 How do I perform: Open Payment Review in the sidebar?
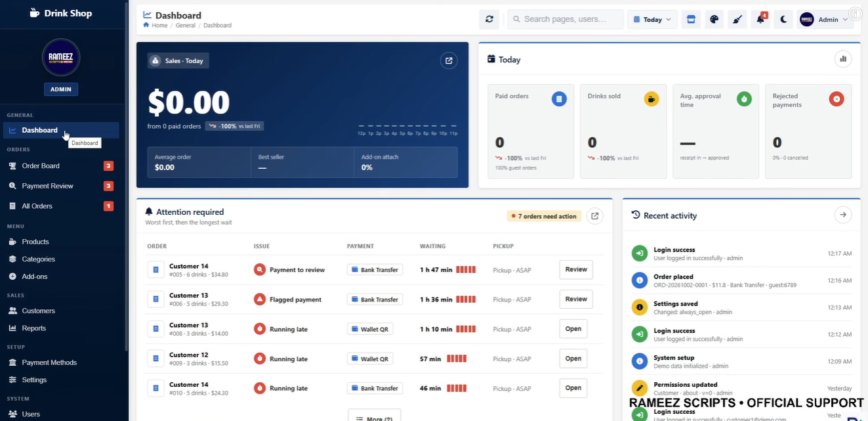click(x=61, y=186)
